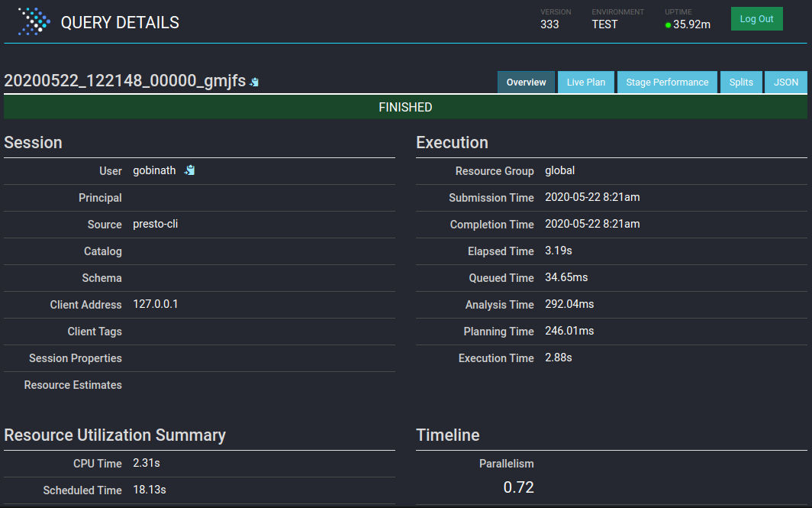The width and height of the screenshot is (812, 508).
Task: Click the client address 127.0.0.1
Action: 156,304
